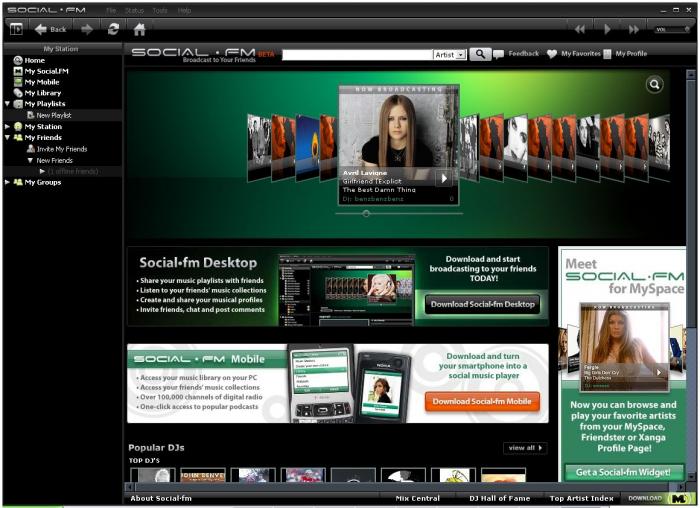Open the Artist search type dropdown
This screenshot has width=700, height=508.
tap(450, 54)
